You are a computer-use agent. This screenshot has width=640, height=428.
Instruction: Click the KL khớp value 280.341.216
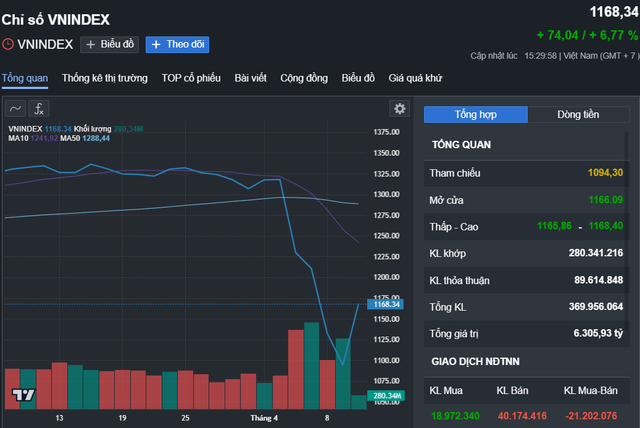[x=596, y=253]
